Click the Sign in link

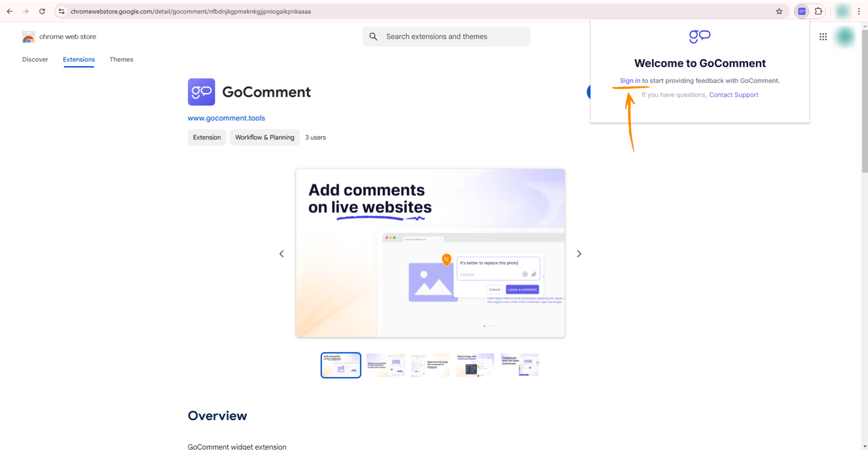(x=630, y=81)
